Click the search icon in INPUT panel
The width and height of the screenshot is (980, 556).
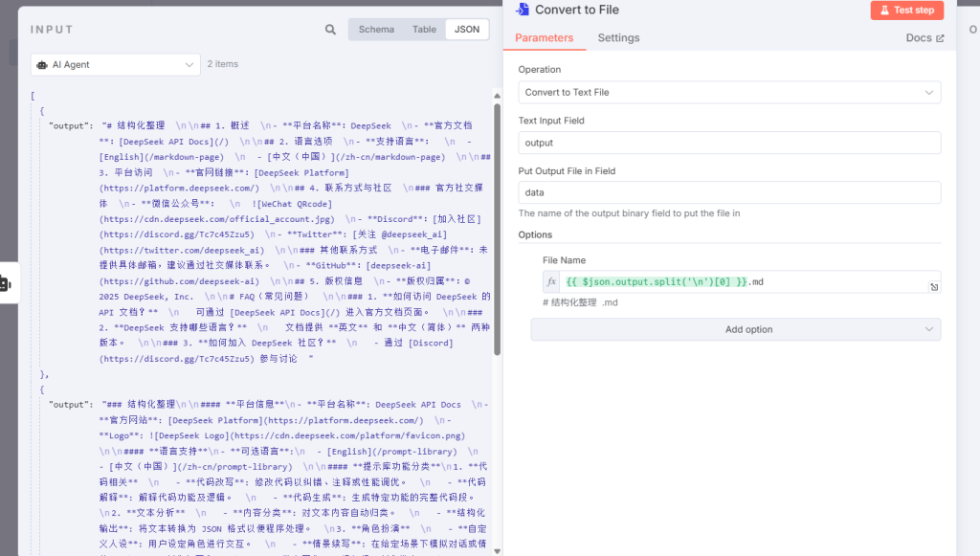click(x=330, y=30)
